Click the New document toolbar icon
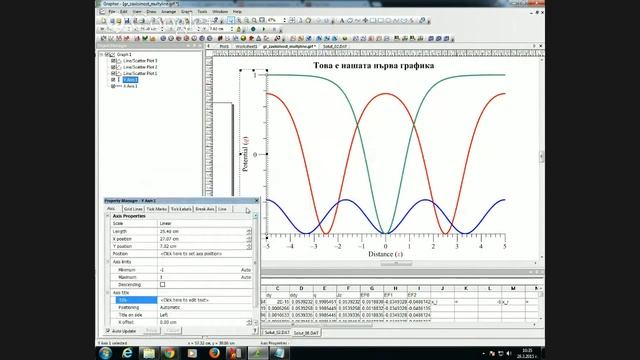 pos(104,20)
